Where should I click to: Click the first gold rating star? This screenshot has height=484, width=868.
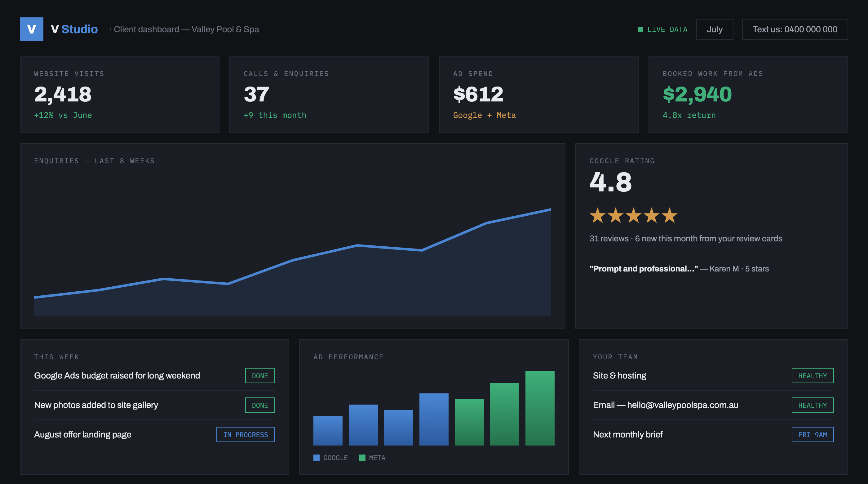(598, 215)
